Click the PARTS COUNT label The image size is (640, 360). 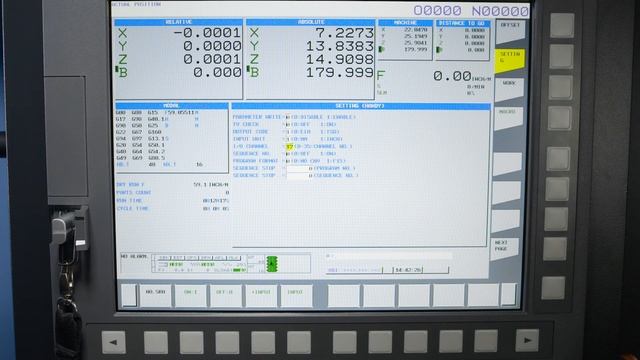coord(134,193)
